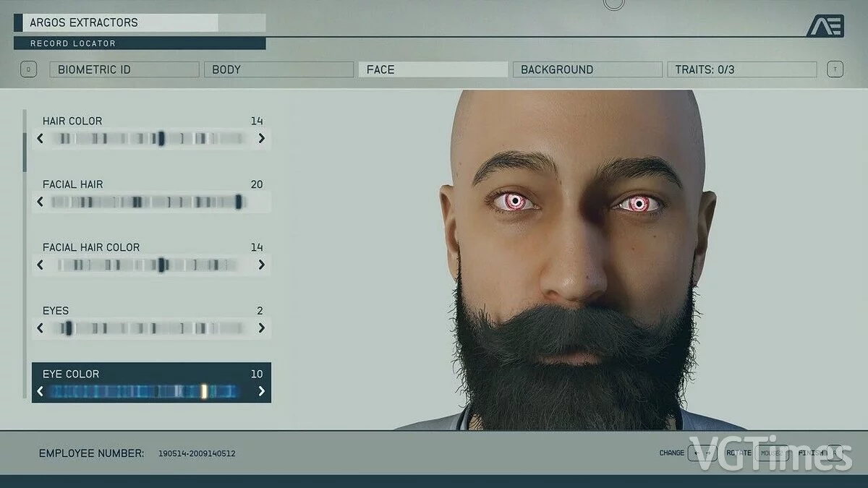Image resolution: width=868 pixels, height=488 pixels.
Task: Click left arrow on Facial Hair style
Action: tap(40, 202)
